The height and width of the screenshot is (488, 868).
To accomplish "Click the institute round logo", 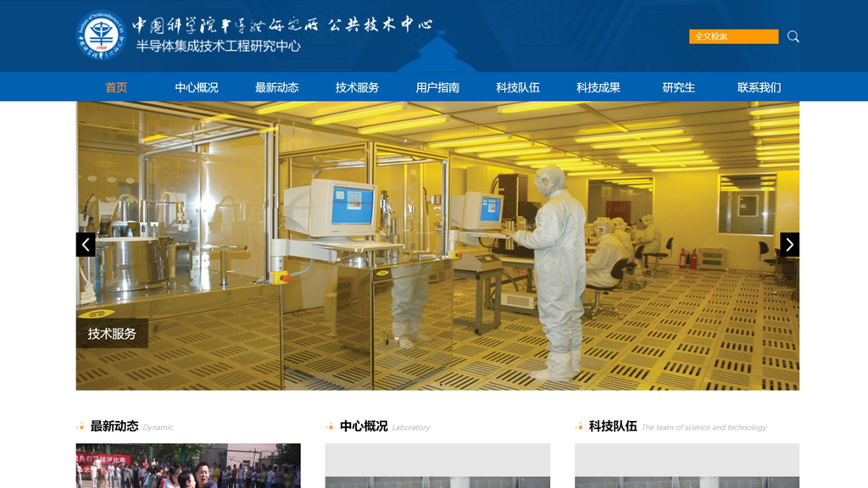I will point(101,35).
